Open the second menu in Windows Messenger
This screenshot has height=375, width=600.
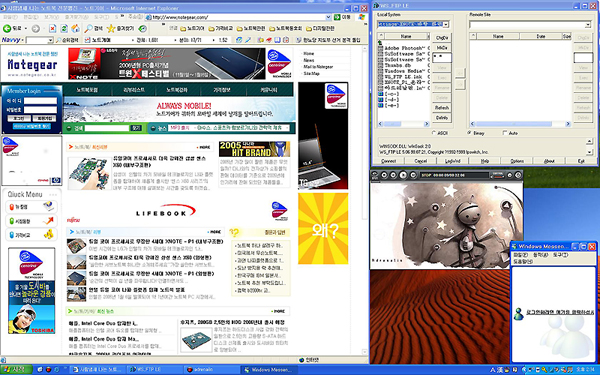[x=540, y=255]
